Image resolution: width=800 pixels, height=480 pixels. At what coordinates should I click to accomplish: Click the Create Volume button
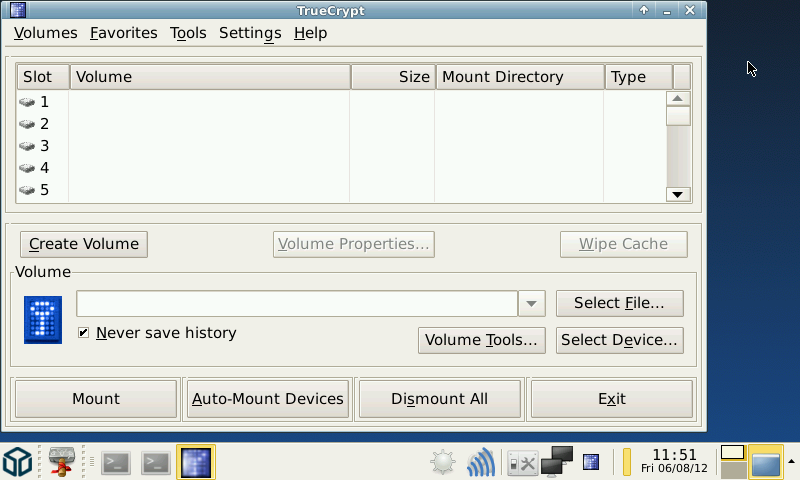pyautogui.click(x=84, y=244)
